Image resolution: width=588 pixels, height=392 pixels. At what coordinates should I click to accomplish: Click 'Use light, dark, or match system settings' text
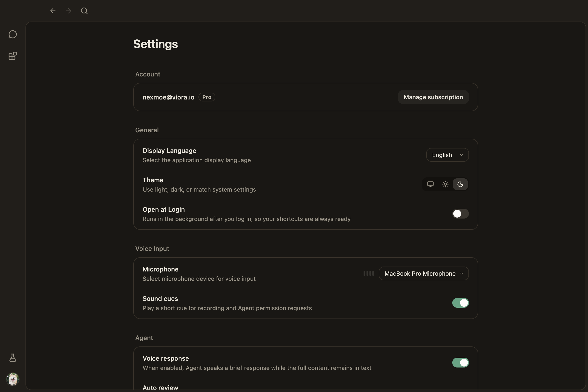[199, 189]
